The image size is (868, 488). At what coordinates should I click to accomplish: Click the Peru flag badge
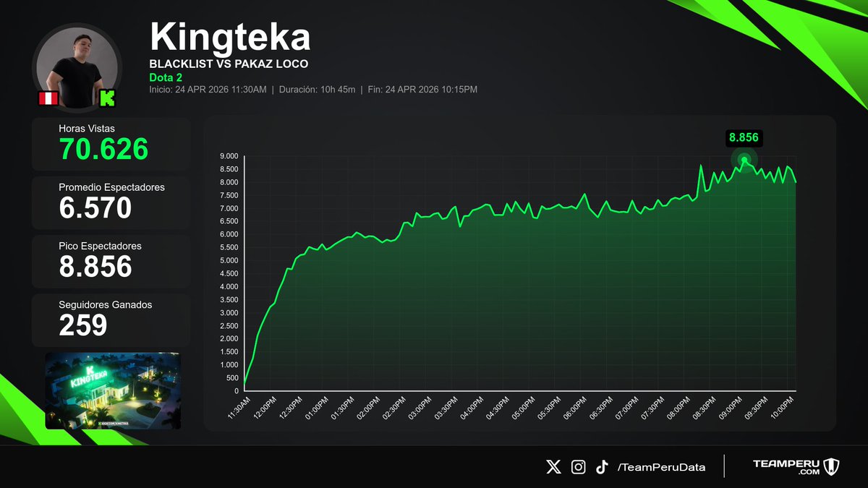[x=48, y=99]
